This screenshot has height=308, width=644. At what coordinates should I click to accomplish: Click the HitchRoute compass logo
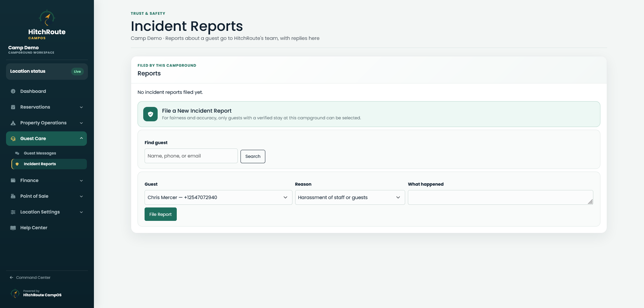point(47,18)
